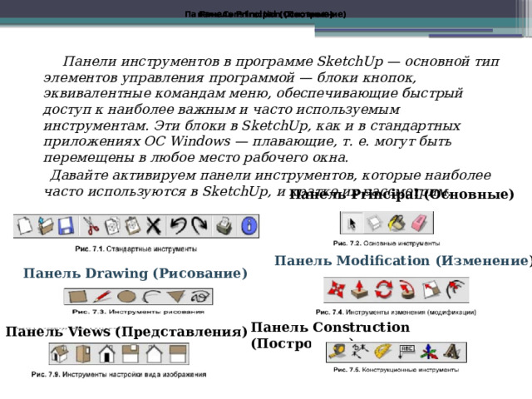This screenshot has width=532, height=399.
Task: Select the Line pencil tool
Action: coord(101,297)
